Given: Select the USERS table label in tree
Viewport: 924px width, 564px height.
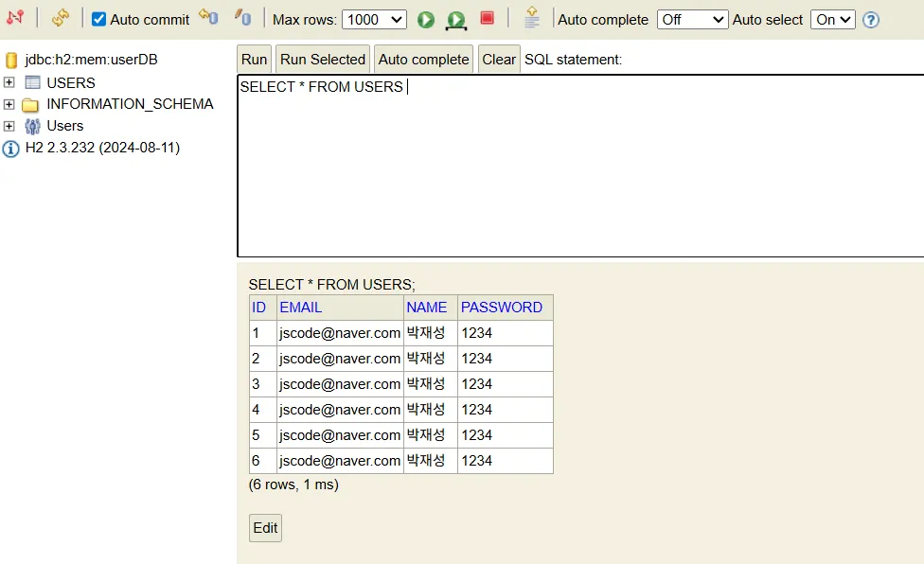Looking at the screenshot, I should 71,82.
